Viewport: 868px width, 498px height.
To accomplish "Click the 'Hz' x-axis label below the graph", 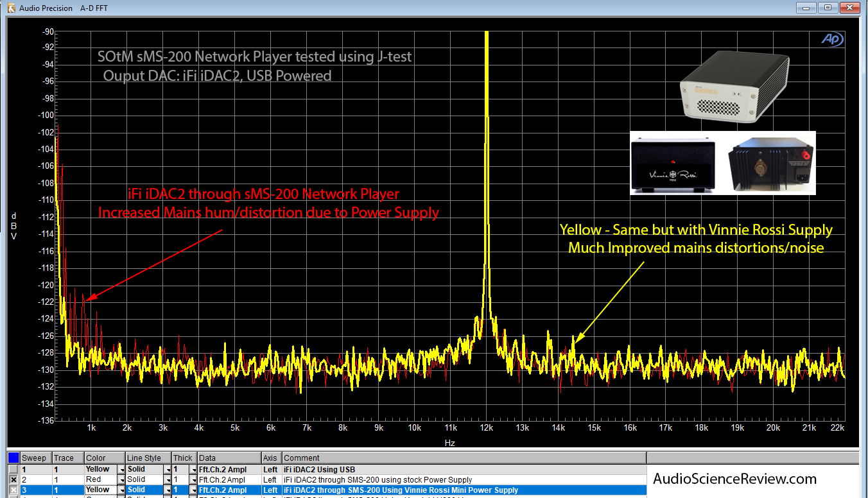I will (x=449, y=443).
